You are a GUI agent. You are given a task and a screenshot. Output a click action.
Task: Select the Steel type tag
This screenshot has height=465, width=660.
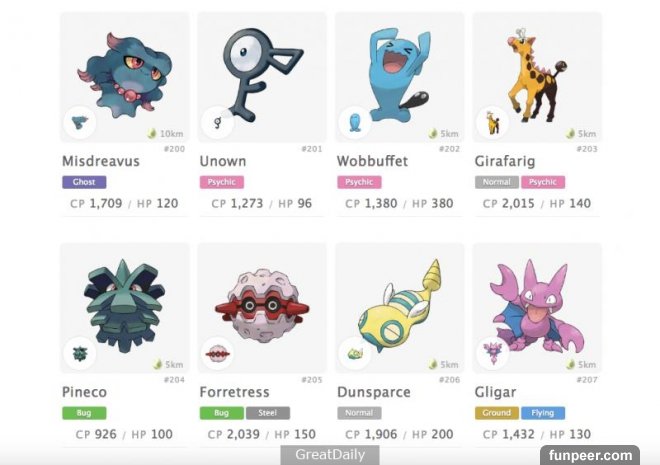coord(268,413)
